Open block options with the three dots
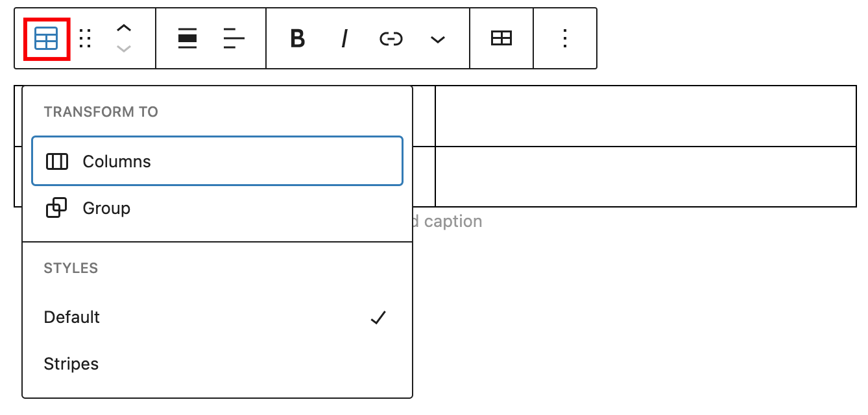The width and height of the screenshot is (868, 415). coord(564,38)
